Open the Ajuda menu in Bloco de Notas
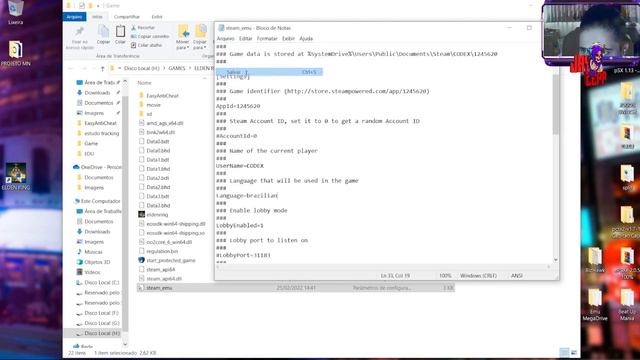This screenshot has height=360, width=640. coord(306,38)
